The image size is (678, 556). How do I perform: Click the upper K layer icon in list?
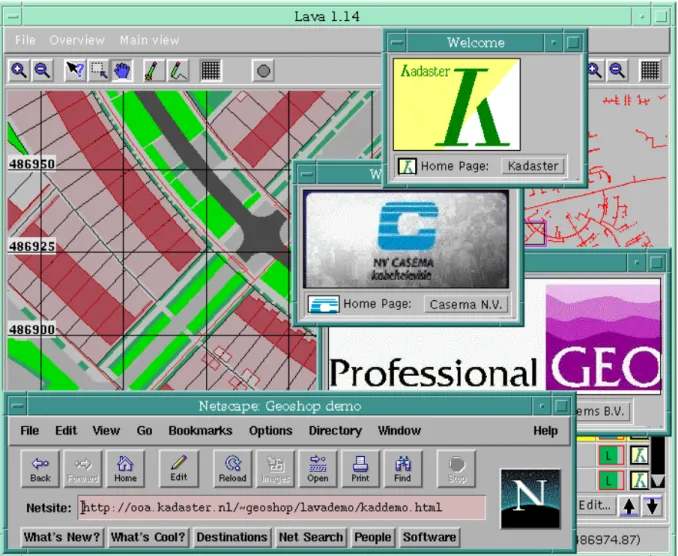pos(639,455)
